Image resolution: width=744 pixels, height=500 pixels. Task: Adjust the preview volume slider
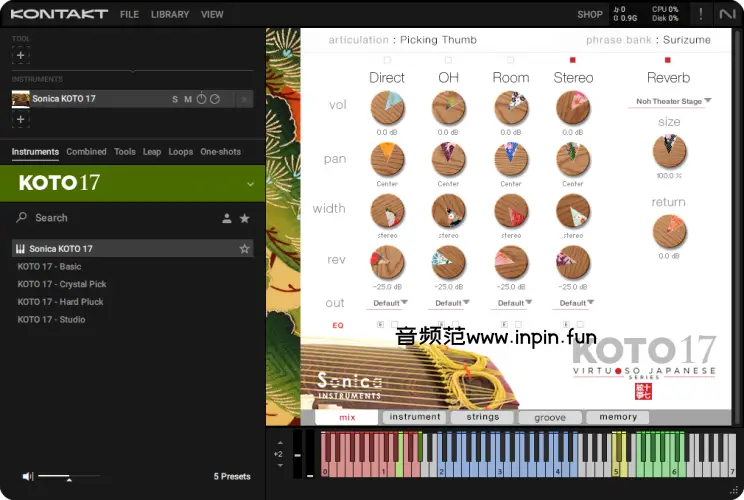point(69,476)
